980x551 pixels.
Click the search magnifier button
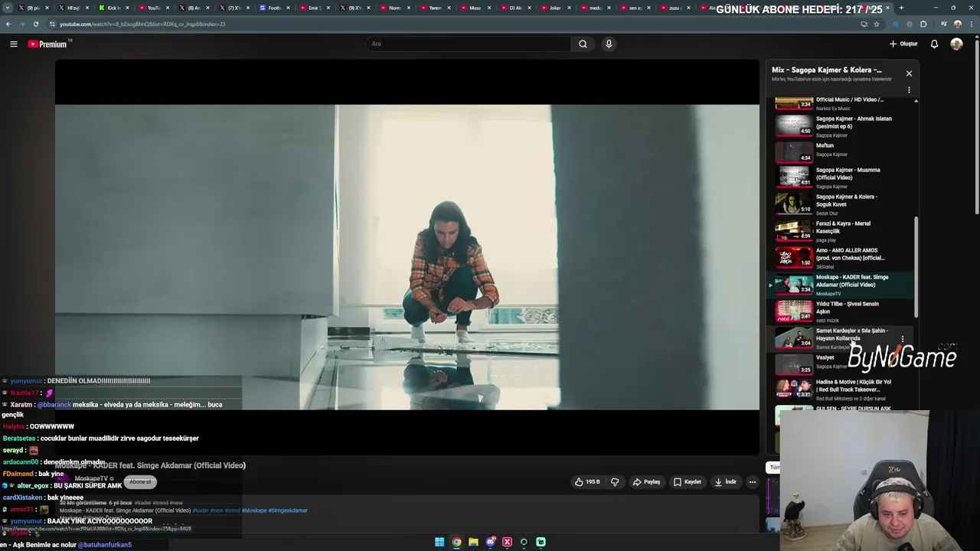click(583, 44)
